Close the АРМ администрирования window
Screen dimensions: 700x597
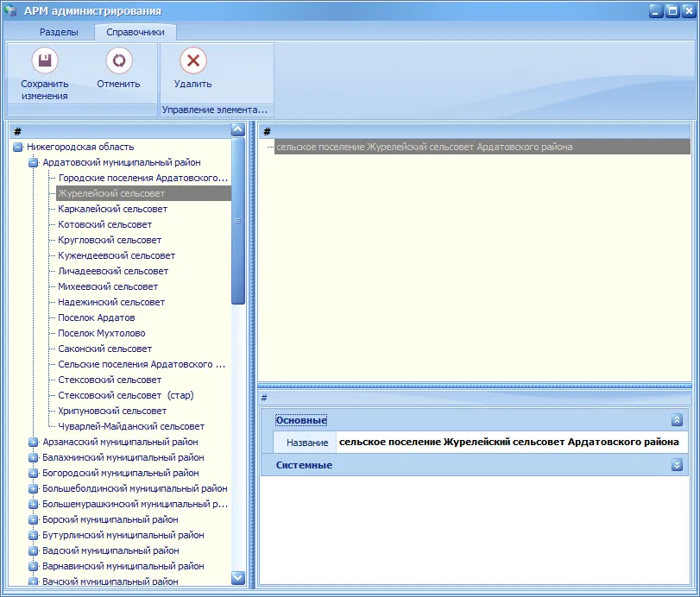point(689,10)
